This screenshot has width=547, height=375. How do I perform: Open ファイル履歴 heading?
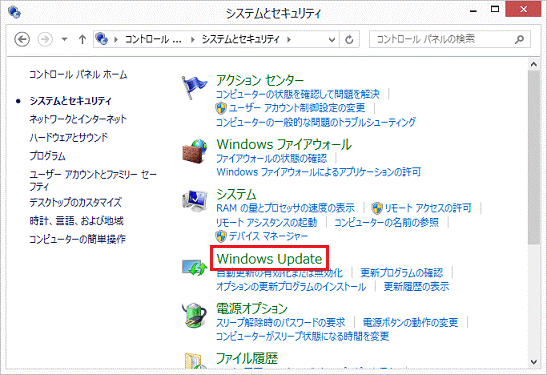(x=247, y=358)
